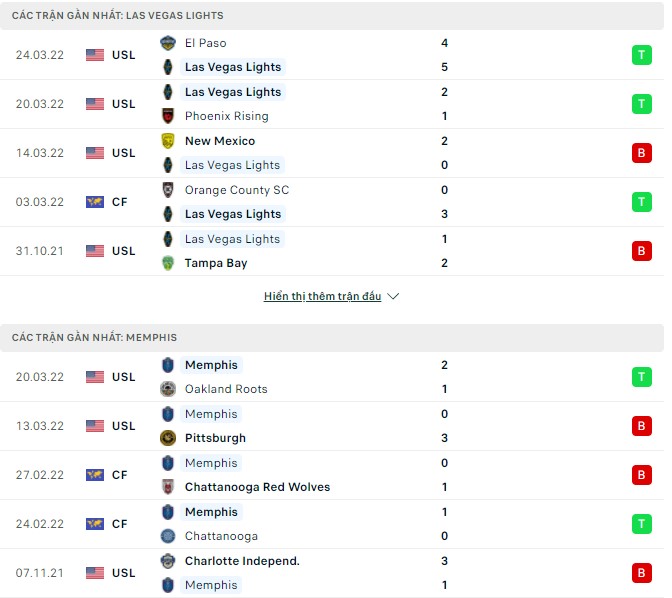
Task: Click the Oakland Roots team crest icon
Action: pyautogui.click(x=168, y=389)
